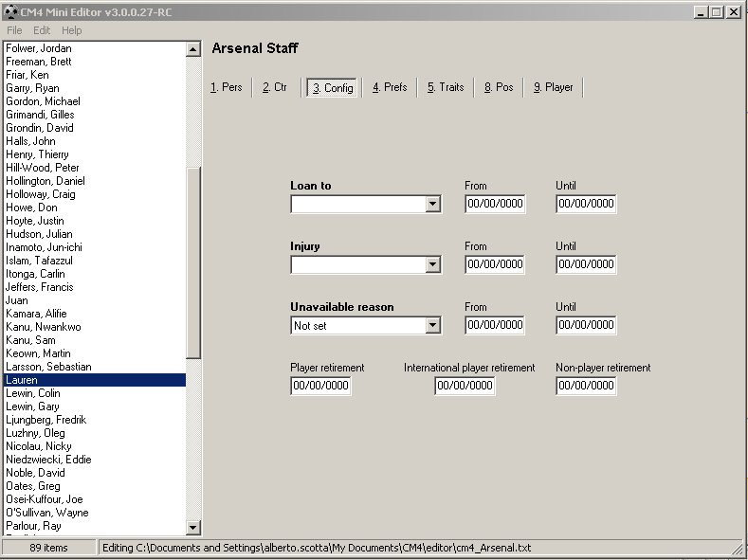Open the File menu
This screenshot has width=748, height=560.
pos(14,30)
